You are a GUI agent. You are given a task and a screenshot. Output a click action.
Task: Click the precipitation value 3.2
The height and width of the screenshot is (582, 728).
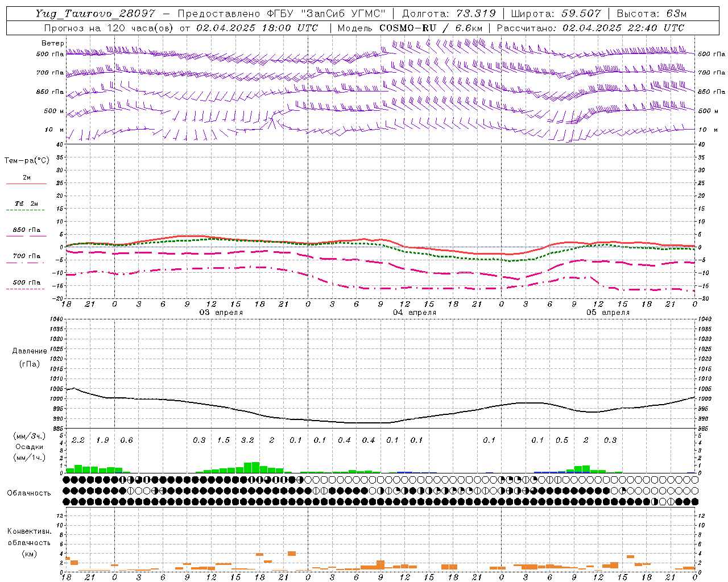pos(247,440)
